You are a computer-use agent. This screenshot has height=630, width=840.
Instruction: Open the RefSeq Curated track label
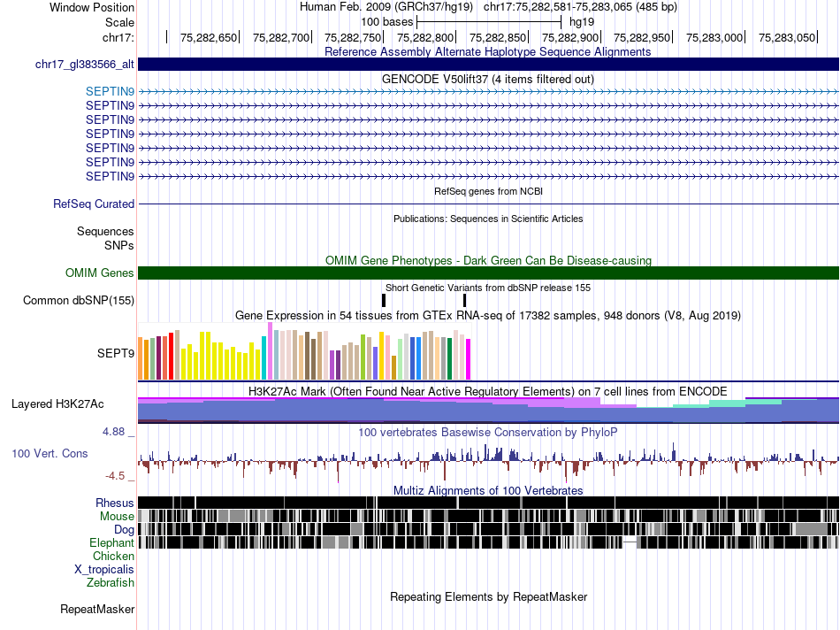93,204
